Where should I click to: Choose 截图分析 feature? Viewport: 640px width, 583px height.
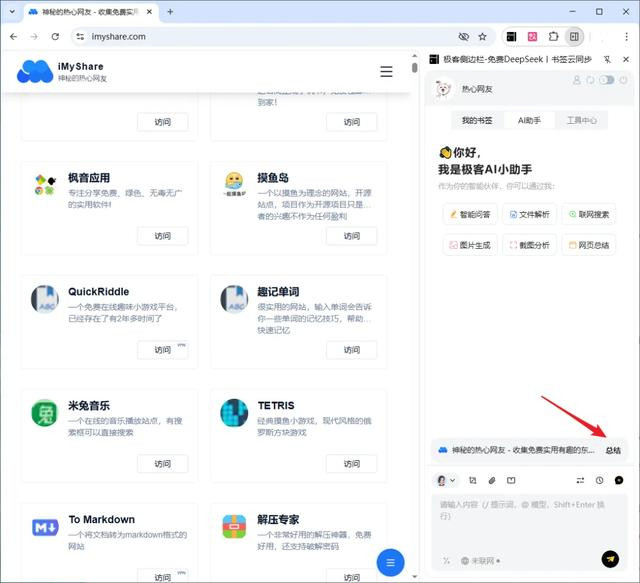(x=529, y=245)
